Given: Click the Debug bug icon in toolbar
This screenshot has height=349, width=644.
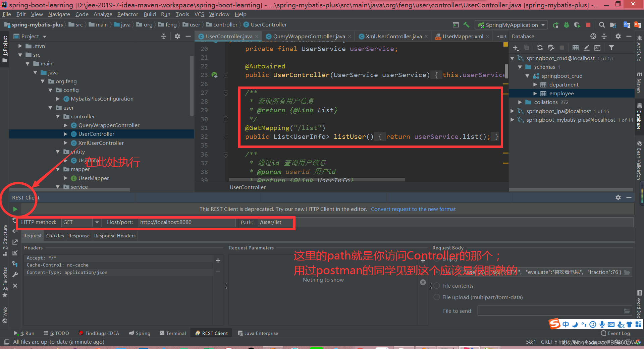Looking at the screenshot, I should (x=567, y=25).
